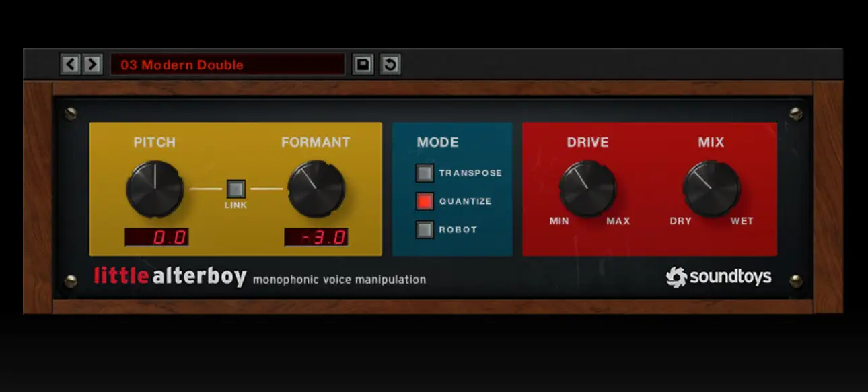Select Transpose mode
This screenshot has width=868, height=392.
(425, 173)
